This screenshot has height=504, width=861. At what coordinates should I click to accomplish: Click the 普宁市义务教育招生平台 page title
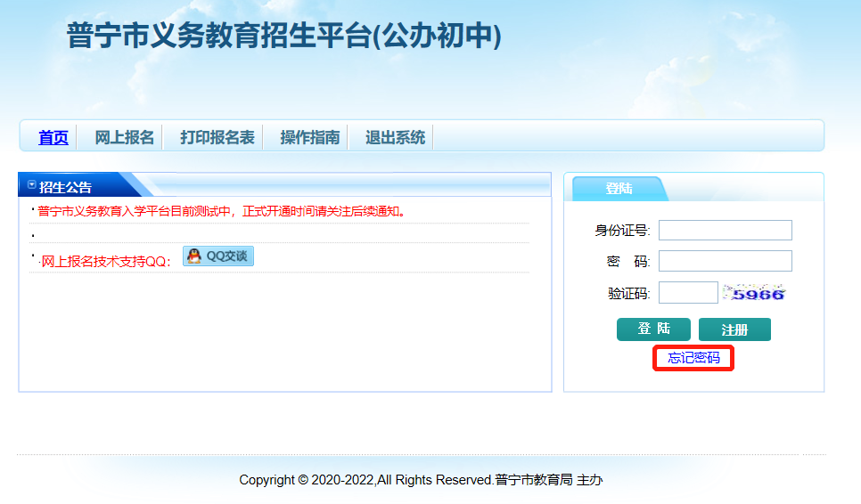click(284, 37)
